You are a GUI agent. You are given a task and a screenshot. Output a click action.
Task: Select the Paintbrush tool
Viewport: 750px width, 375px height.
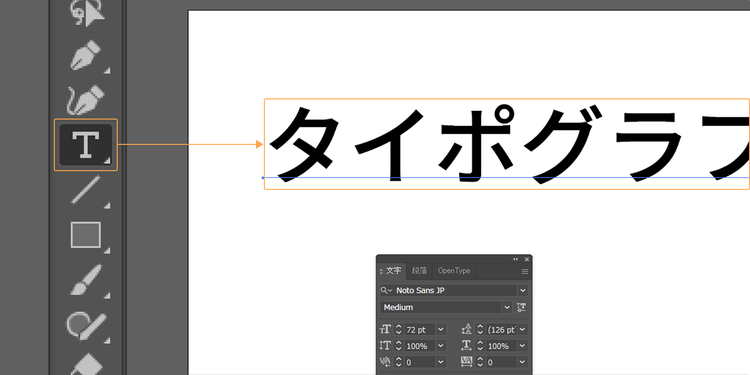point(86,280)
